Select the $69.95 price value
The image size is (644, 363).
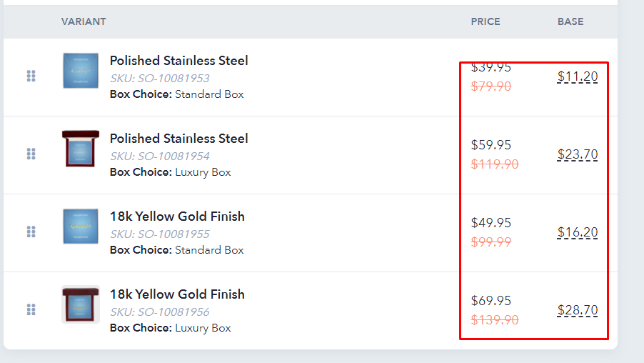click(490, 301)
